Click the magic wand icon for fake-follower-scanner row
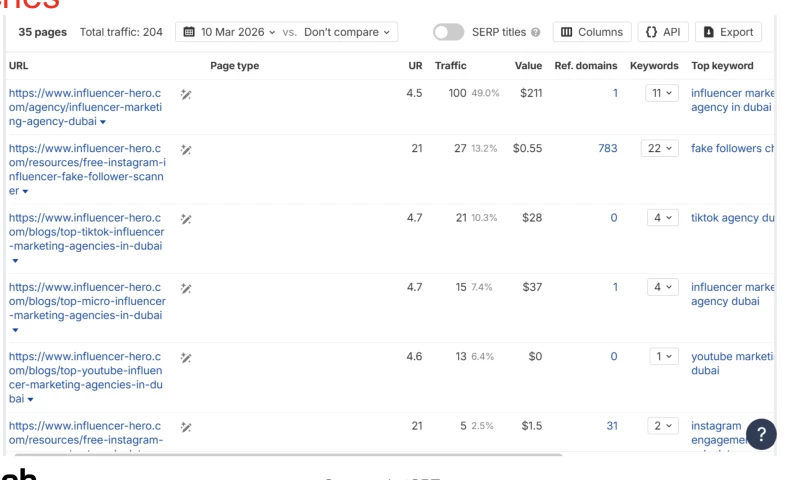The image size is (800, 480). tap(186, 150)
